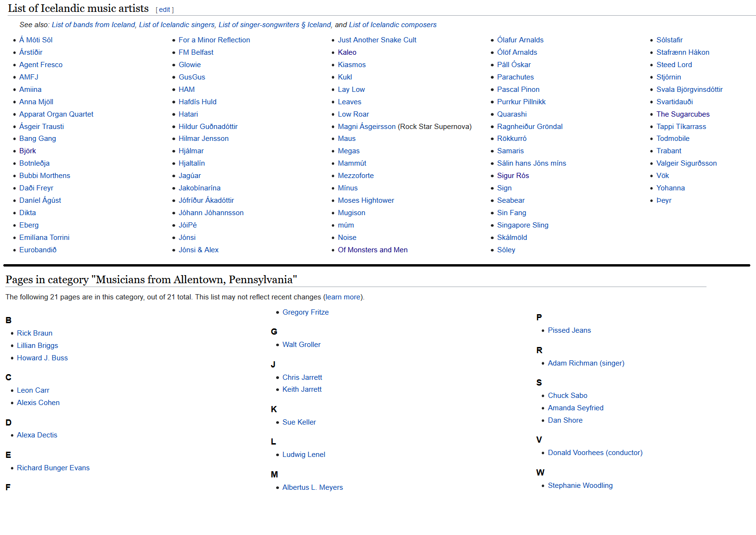This screenshot has width=756, height=535.
Task: Open the Valgeir Sigurðsson link
Action: point(686,163)
